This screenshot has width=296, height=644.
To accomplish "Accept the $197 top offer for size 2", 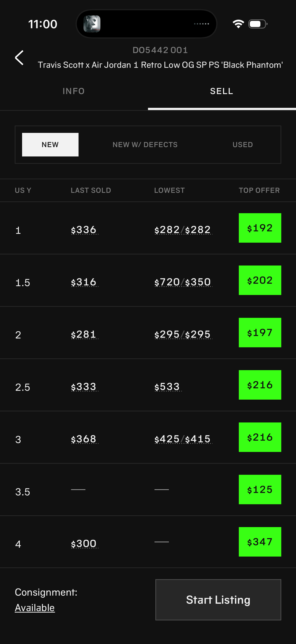I will tap(260, 333).
